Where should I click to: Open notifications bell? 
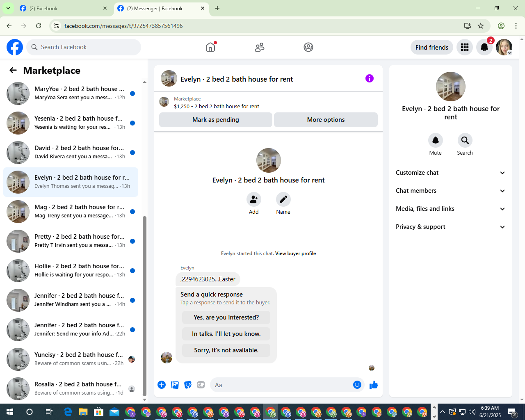tap(484, 47)
